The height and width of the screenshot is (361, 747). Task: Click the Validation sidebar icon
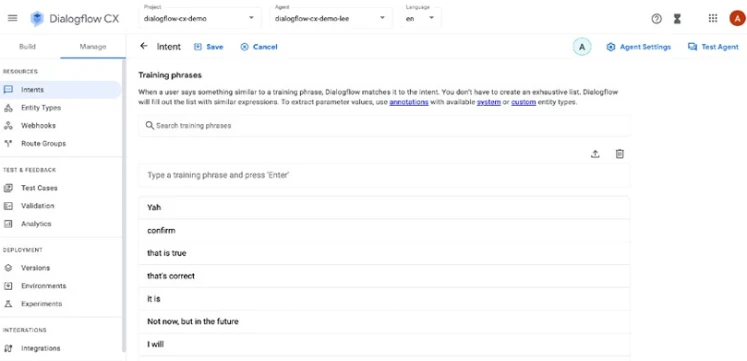8,206
